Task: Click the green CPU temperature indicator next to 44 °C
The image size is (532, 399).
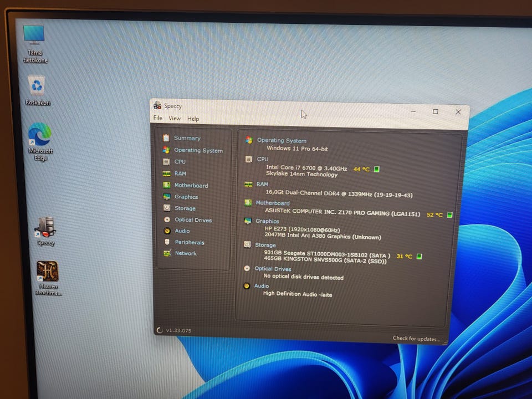Action: pyautogui.click(x=376, y=169)
